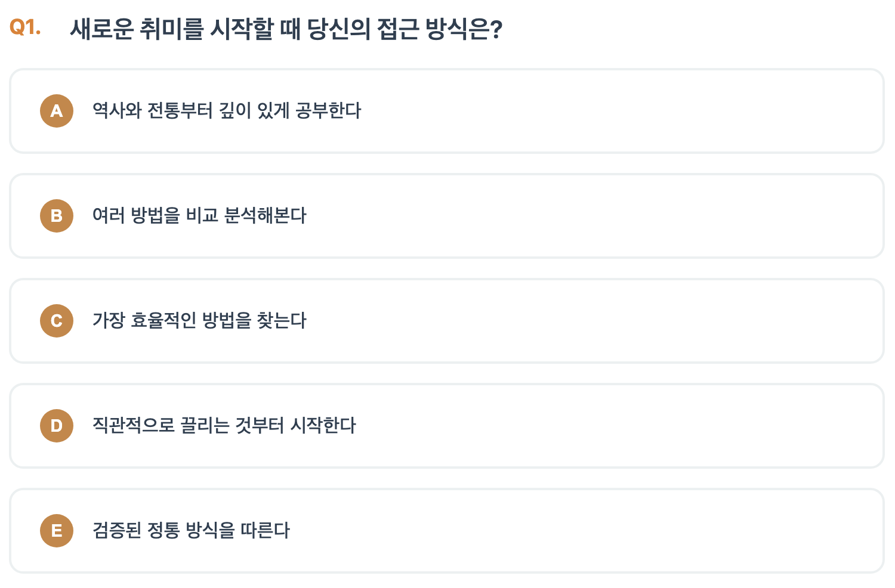Click the circular C badge icon
This screenshot has width=895, height=588.
click(56, 321)
